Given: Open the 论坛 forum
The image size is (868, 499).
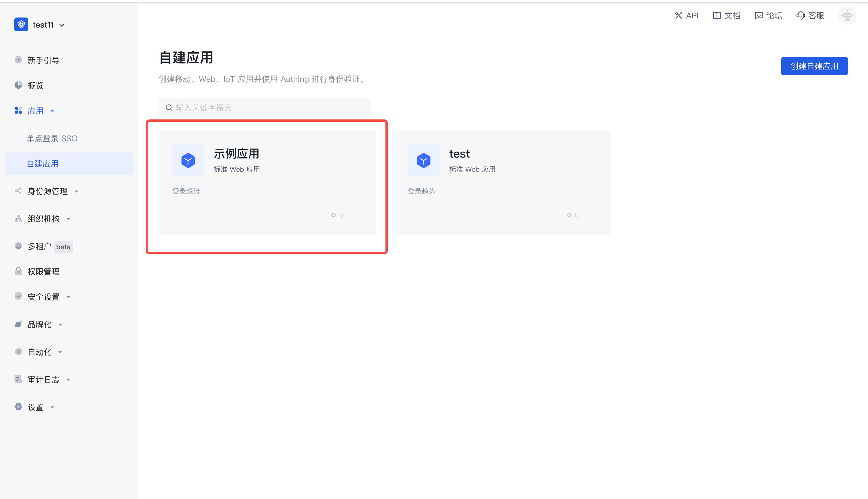Looking at the screenshot, I should click(x=768, y=16).
